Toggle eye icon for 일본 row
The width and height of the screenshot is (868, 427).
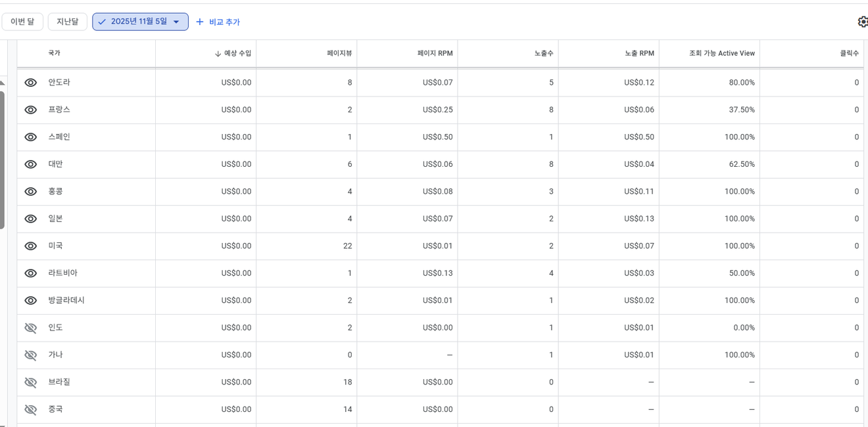31,219
